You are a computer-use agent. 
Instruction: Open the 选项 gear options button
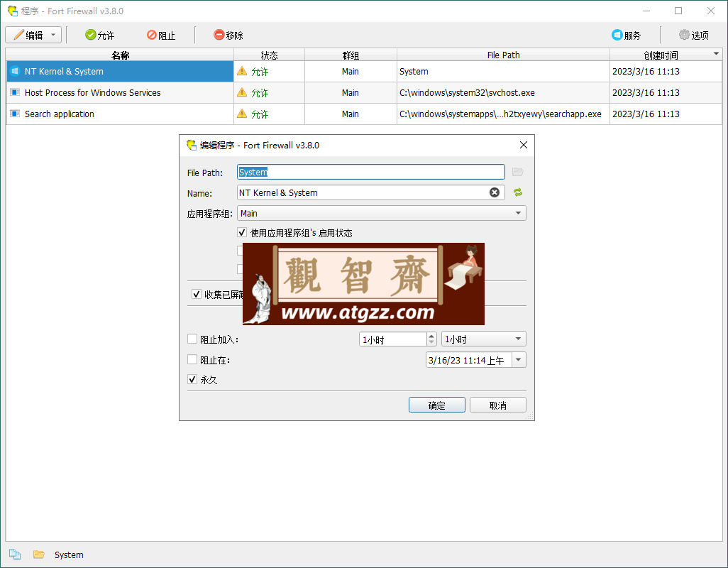[694, 35]
